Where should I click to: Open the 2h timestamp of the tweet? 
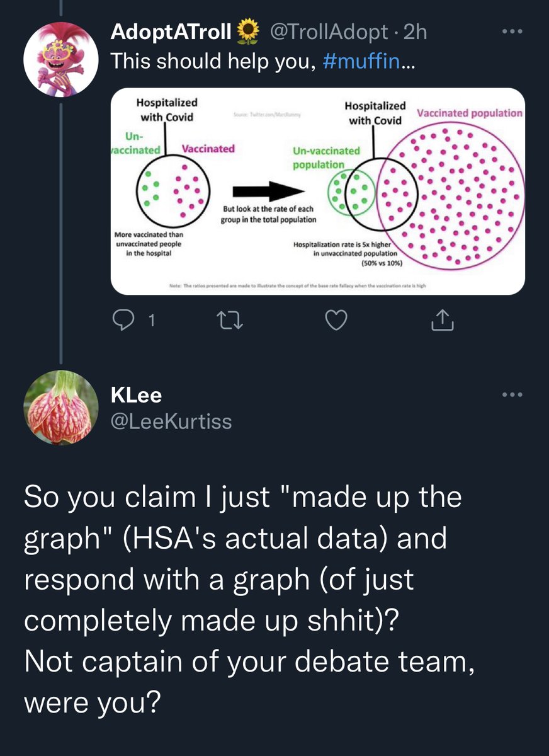pyautogui.click(x=415, y=31)
